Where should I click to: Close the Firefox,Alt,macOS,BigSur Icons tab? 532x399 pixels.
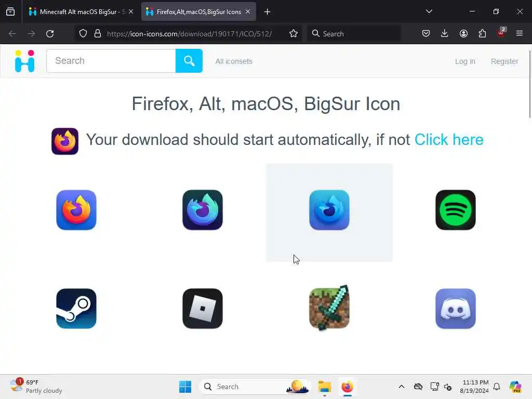pos(248,11)
